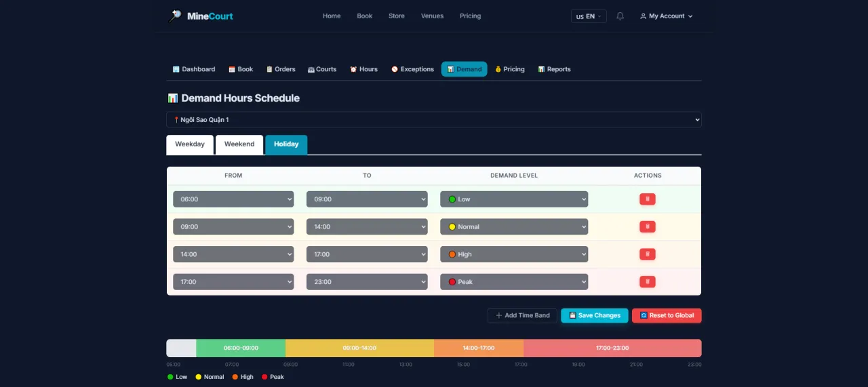The image size is (868, 387).
Task: Click the Demand Hours Schedule heading
Action: (233, 98)
